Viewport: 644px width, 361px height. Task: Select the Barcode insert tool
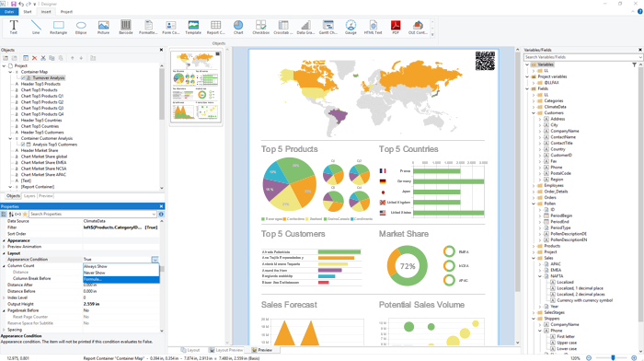tap(126, 27)
